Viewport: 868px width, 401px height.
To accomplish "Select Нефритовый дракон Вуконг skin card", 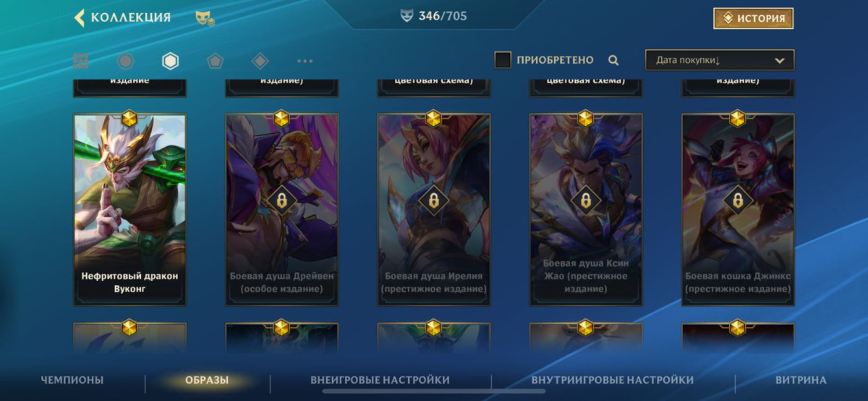I will 129,209.
